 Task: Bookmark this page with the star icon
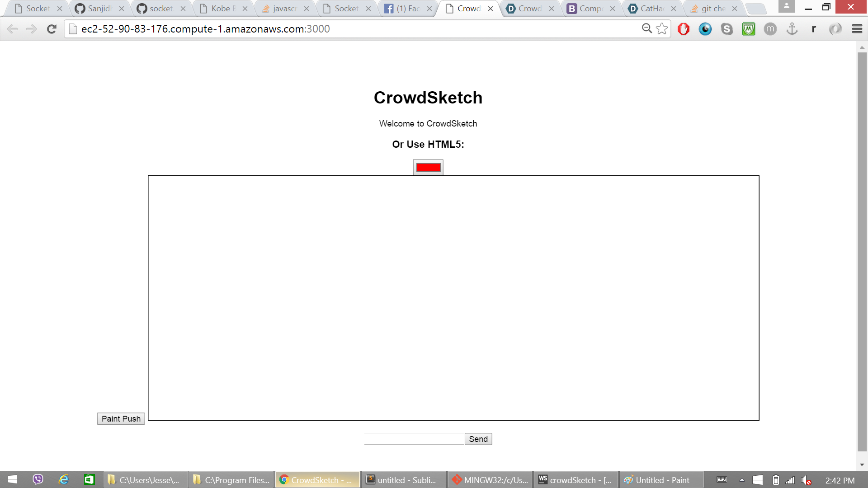(x=662, y=29)
